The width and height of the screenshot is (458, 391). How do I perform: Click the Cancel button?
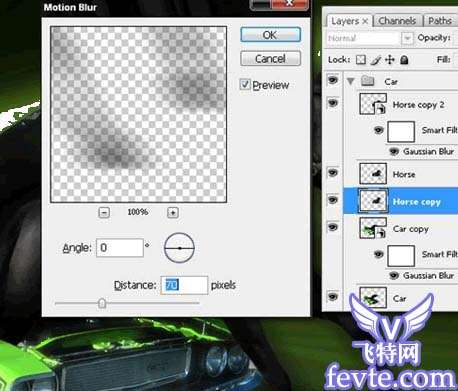click(x=270, y=59)
